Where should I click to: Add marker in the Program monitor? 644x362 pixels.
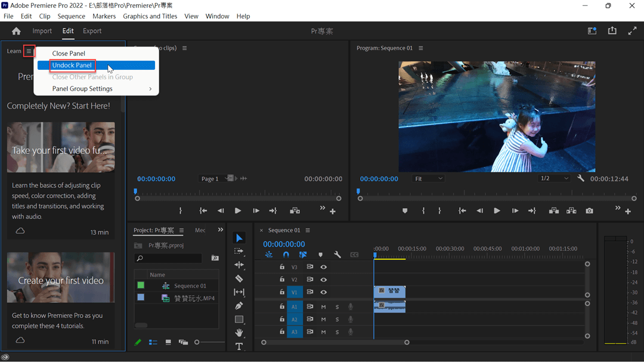[405, 211]
